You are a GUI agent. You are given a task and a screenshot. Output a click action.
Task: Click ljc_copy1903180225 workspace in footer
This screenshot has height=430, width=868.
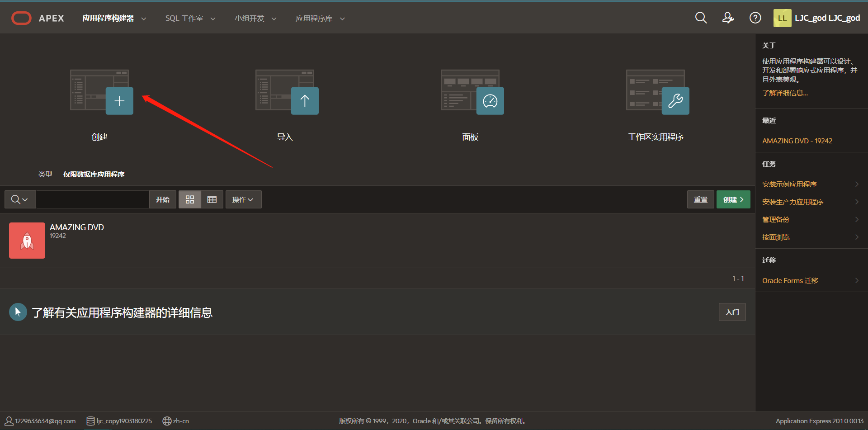124,421
